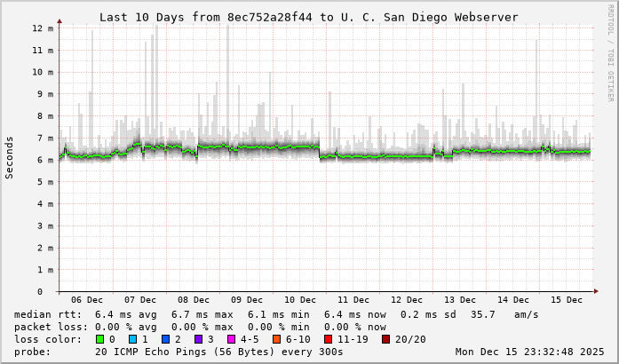Click the orange 6-10 loss swatch
This screenshot has height=364, width=619.
click(x=276, y=339)
